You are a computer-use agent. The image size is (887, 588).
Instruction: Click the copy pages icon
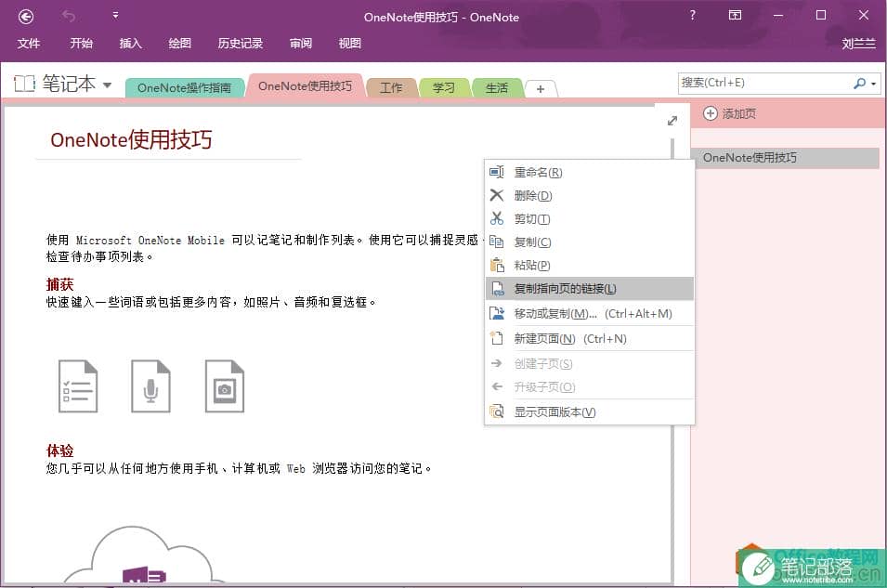497,242
